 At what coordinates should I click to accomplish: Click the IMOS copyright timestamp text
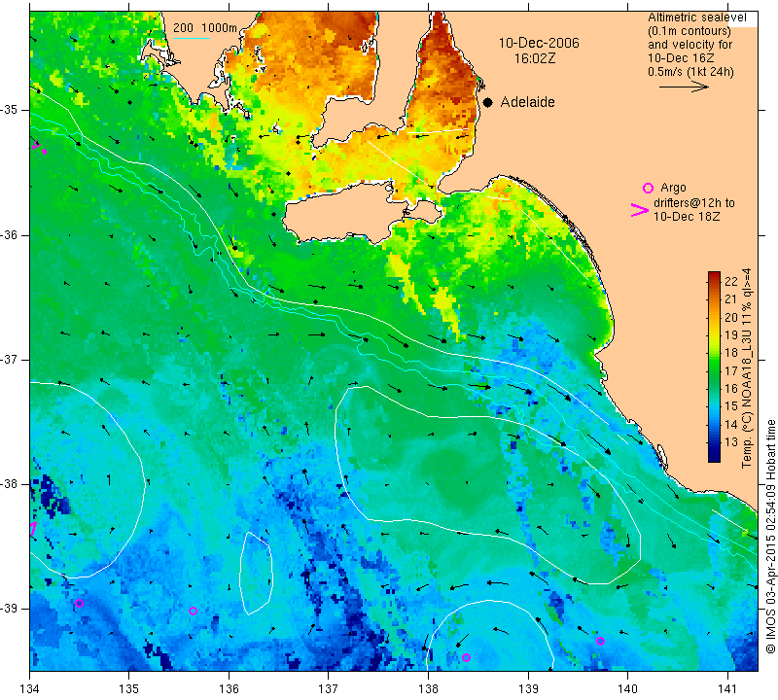[x=770, y=537]
